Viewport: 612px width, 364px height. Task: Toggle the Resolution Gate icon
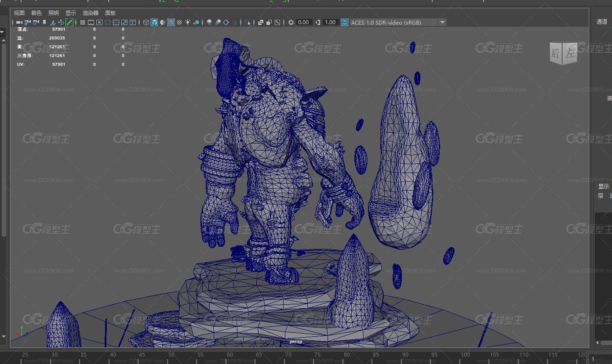[99, 22]
